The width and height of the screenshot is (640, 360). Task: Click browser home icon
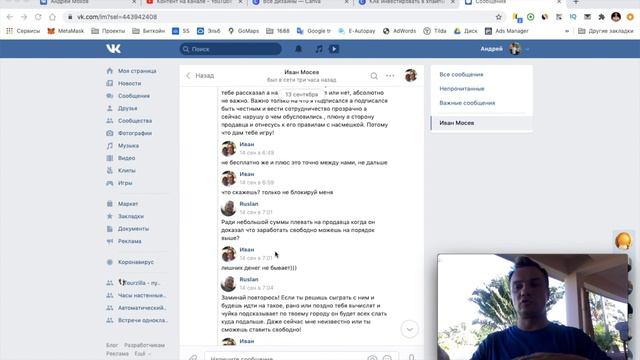point(52,17)
